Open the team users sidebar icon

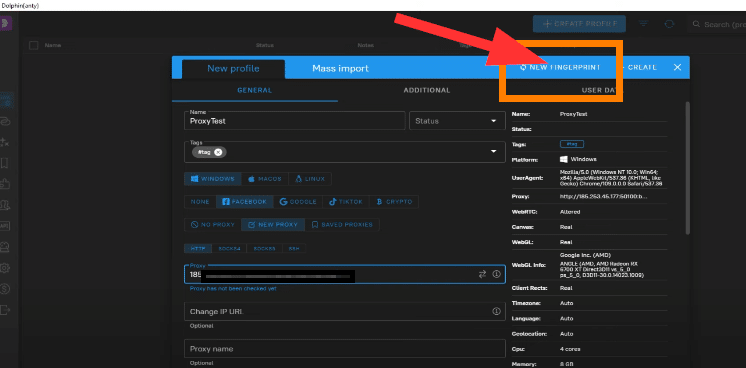(5, 205)
